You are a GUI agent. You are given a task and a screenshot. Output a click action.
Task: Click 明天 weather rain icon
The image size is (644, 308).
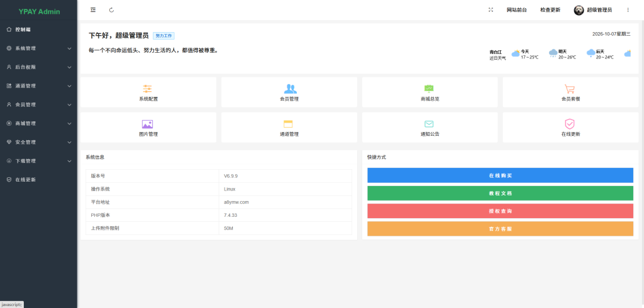click(553, 53)
